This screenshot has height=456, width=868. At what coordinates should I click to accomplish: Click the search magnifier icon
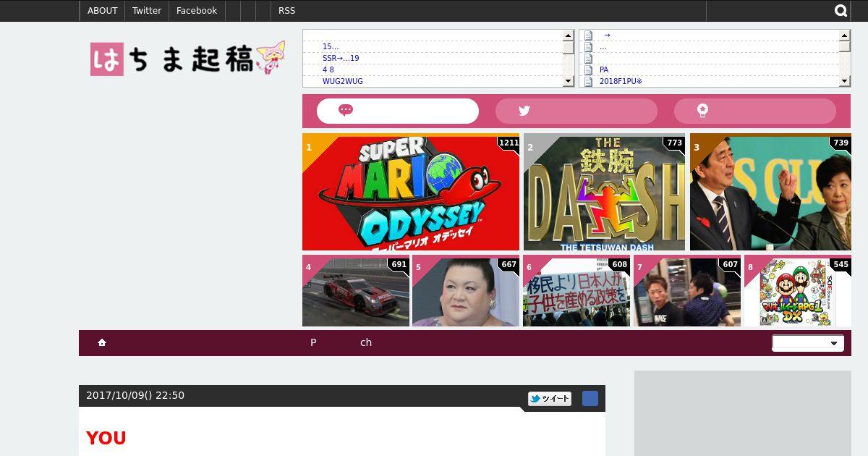(841, 11)
